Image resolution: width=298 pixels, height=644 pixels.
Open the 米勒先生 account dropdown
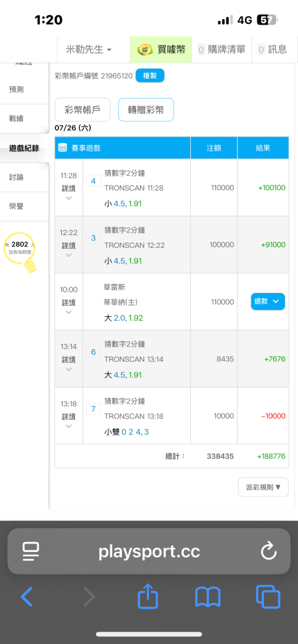click(x=88, y=50)
